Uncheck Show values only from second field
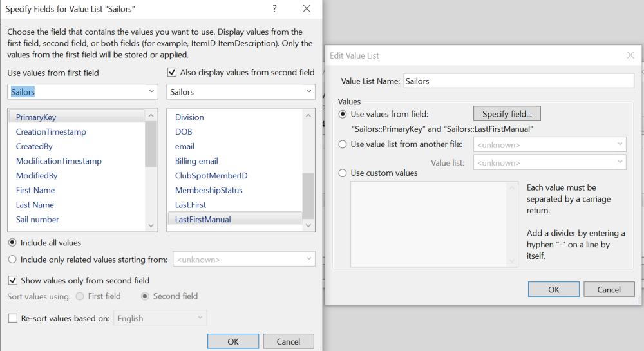 (13, 281)
